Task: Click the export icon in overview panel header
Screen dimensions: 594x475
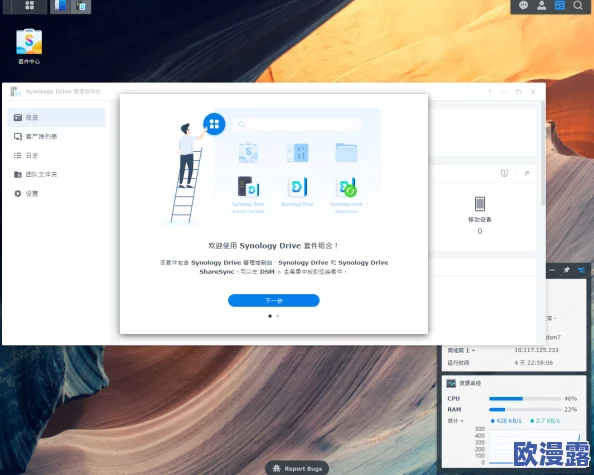Action: coord(504,173)
